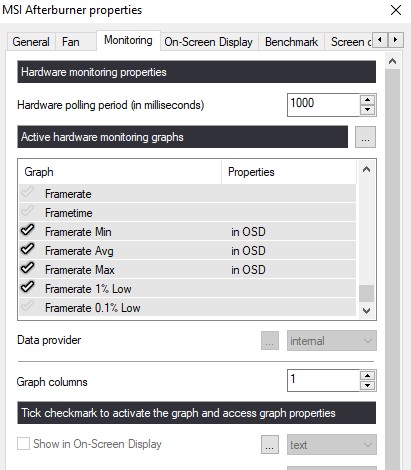The image size is (411, 470).
Task: Increase the Graph columns value
Action: (x=368, y=375)
